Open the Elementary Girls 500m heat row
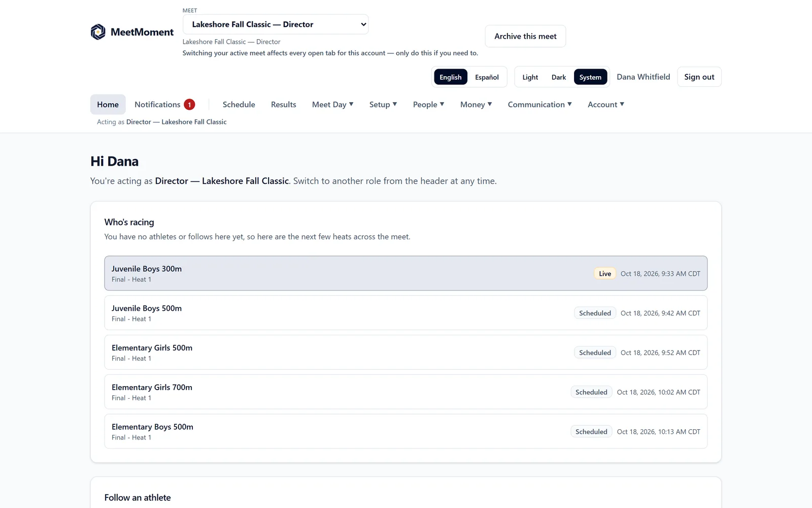The width and height of the screenshot is (812, 508). 406,353
